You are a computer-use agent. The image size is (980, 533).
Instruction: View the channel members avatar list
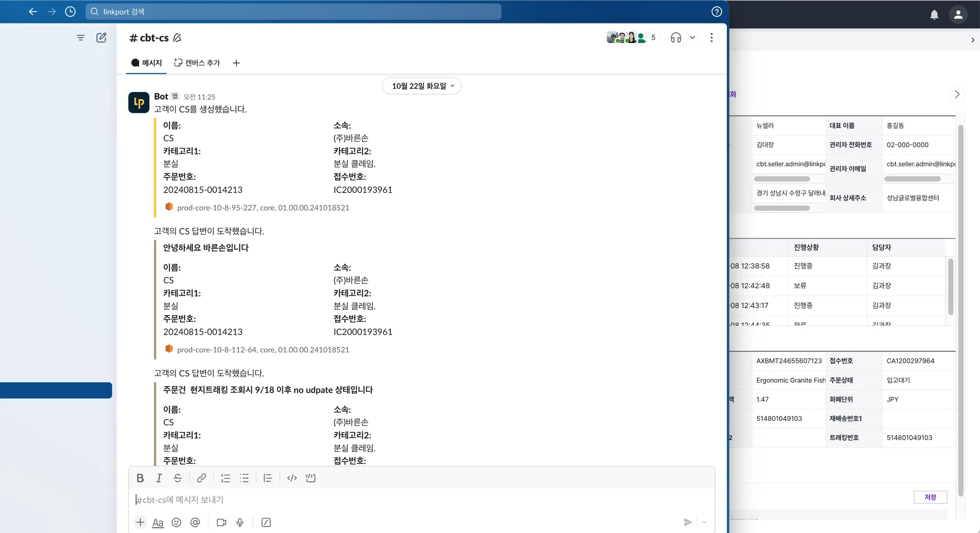tap(632, 37)
